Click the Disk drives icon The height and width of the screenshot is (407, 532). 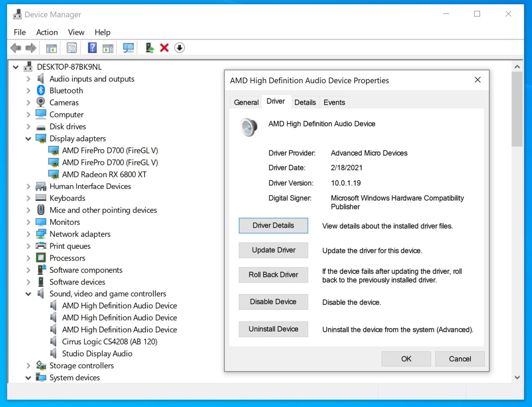41,127
